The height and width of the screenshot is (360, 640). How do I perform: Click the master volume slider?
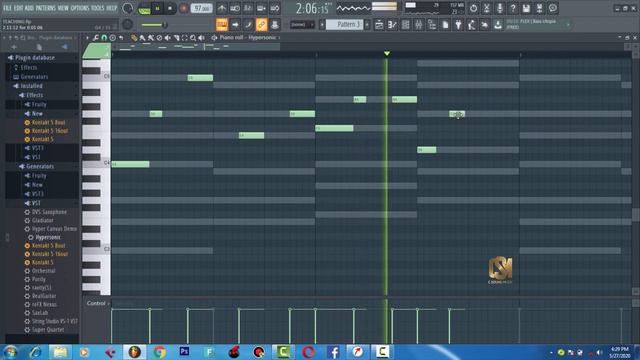click(x=154, y=25)
